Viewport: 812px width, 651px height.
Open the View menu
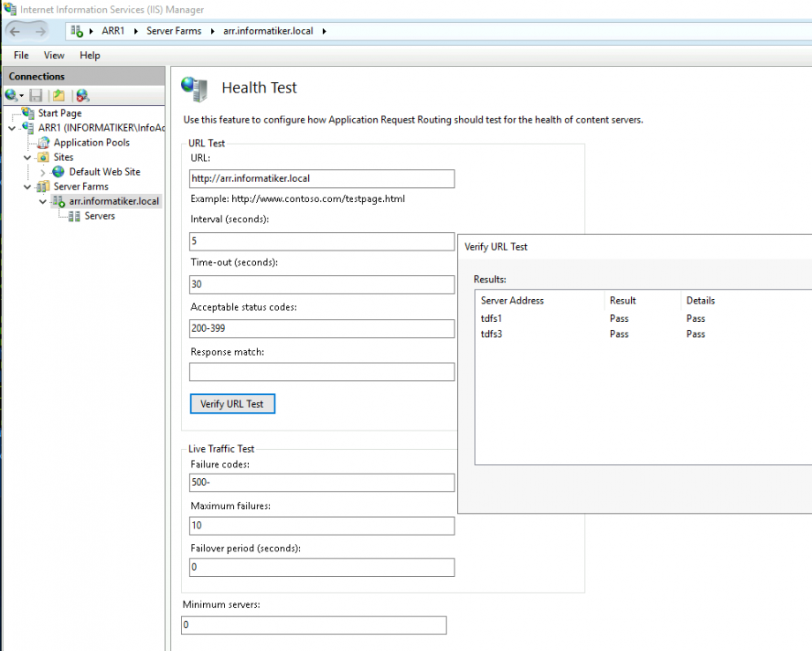tap(54, 55)
